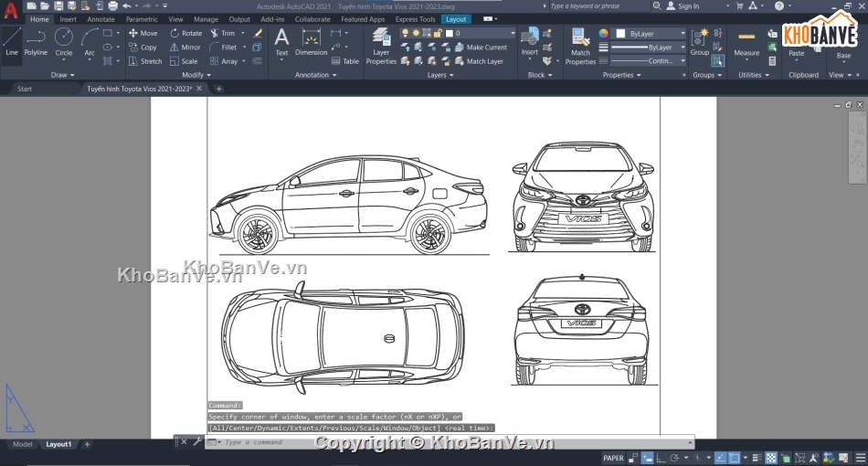Activate the Mirror command
Screen dimensions: 868x466
185,48
